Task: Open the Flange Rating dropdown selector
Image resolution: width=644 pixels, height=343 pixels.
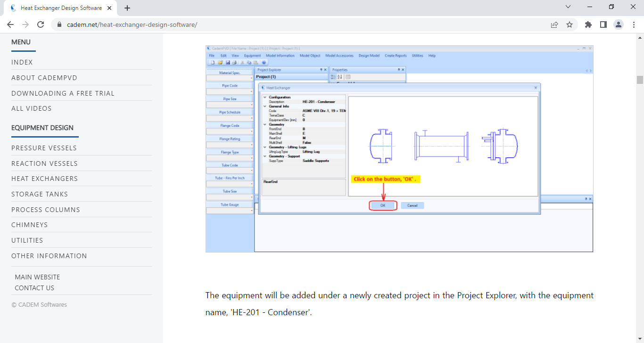Action: click(x=252, y=144)
